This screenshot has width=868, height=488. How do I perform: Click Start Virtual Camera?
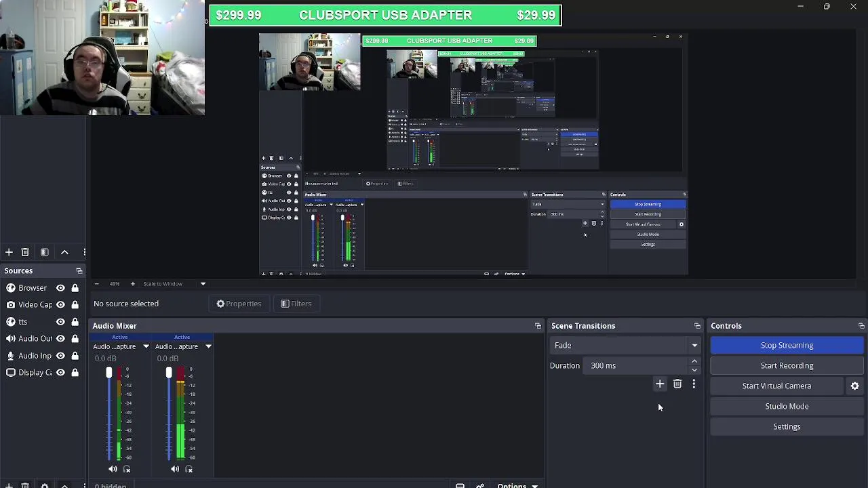point(776,386)
